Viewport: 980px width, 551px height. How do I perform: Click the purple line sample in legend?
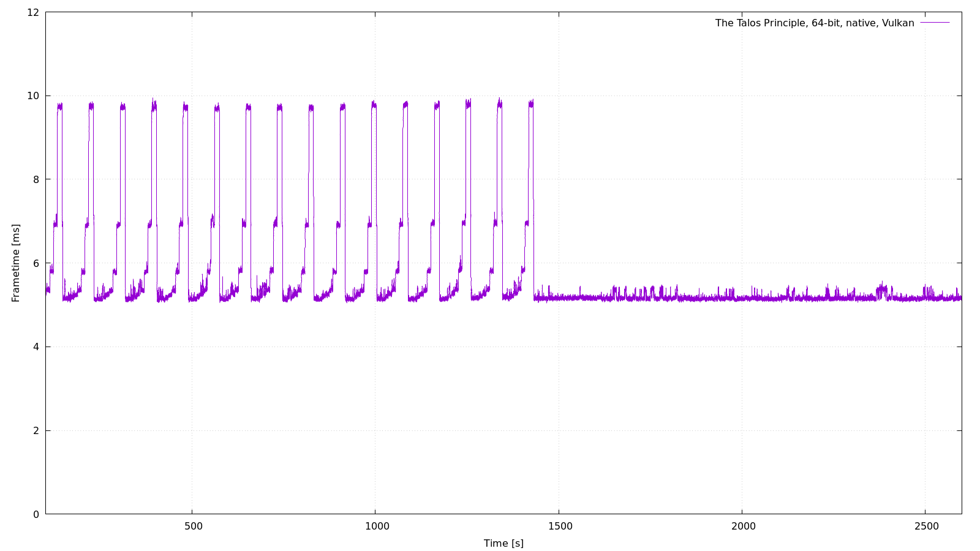[935, 23]
